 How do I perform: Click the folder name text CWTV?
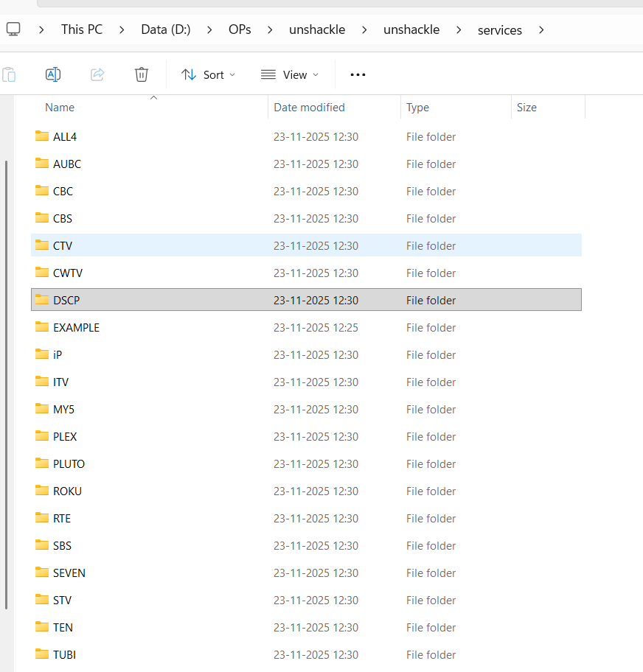(68, 273)
